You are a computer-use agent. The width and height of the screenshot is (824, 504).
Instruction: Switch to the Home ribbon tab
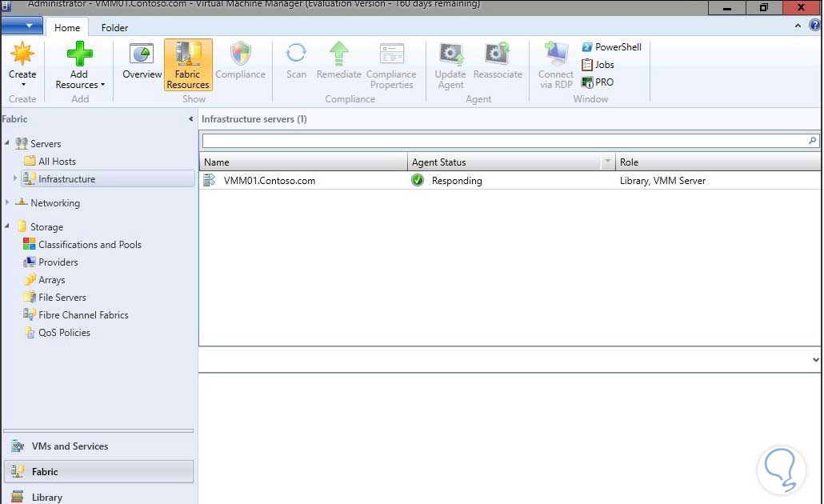(67, 27)
